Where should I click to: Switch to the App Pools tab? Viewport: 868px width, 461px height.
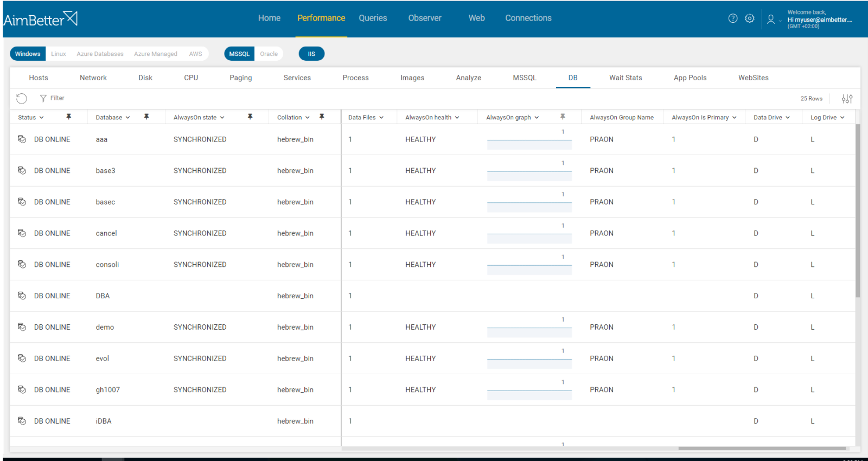(690, 78)
